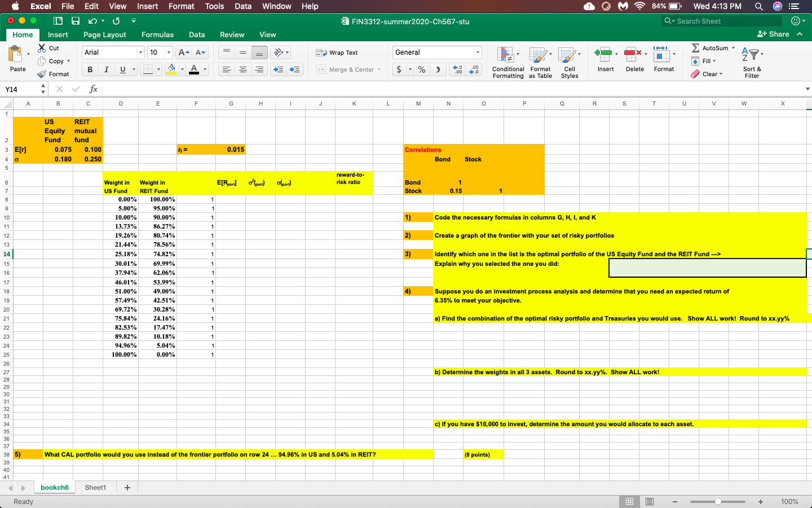Click the Search Sheet field
Viewport: 812px width, 508px height.
722,21
